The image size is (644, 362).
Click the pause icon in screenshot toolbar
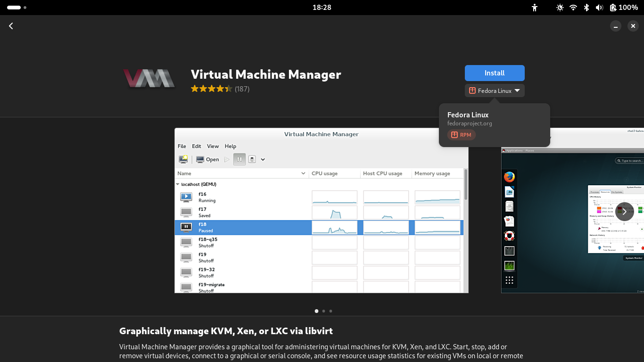click(239, 159)
